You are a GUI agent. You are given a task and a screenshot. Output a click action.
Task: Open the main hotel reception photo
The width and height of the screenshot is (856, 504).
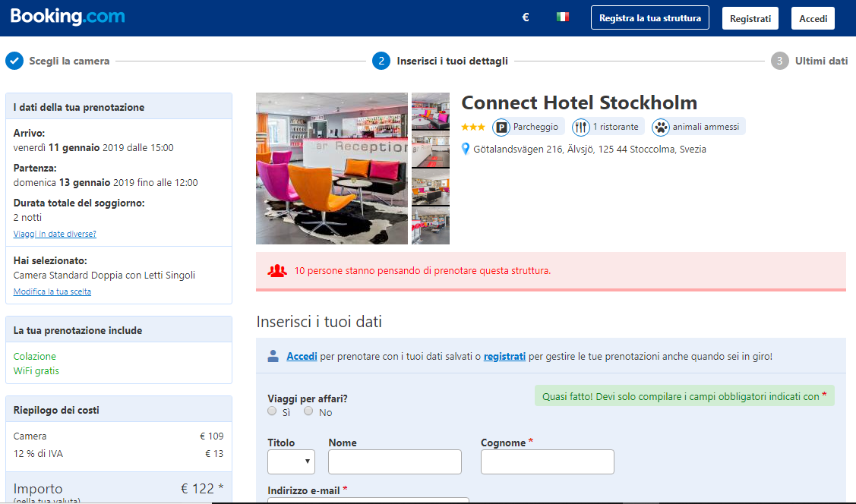[x=332, y=169]
